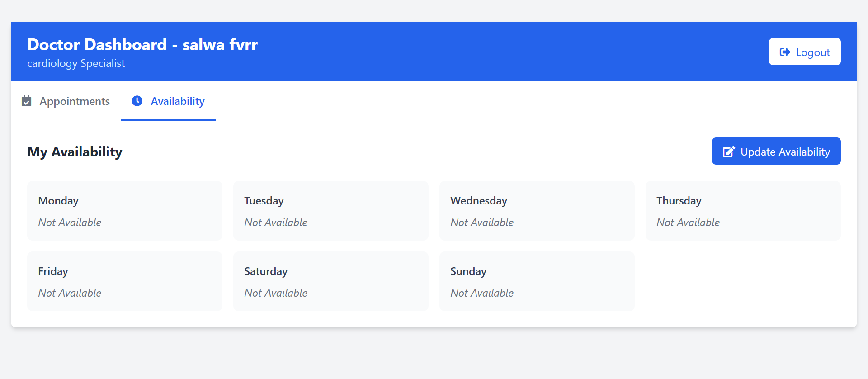This screenshot has width=868, height=379.
Task: Click the Friday day name
Action: (x=53, y=271)
